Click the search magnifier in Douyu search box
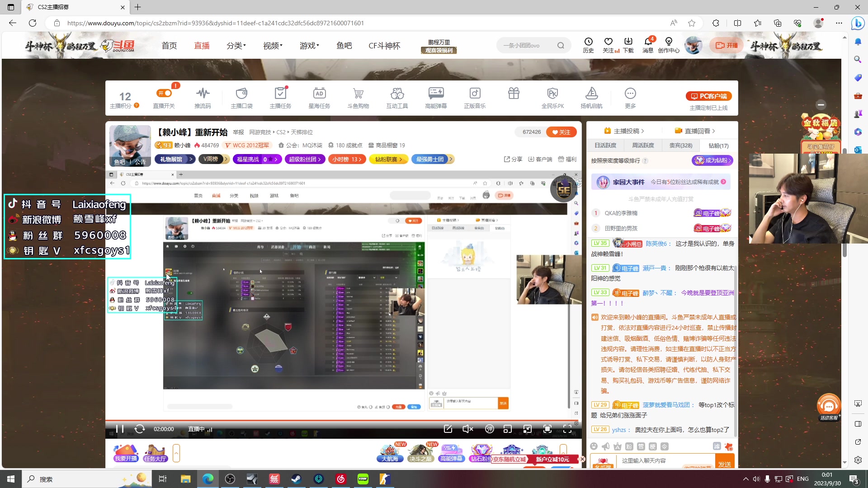 (561, 45)
